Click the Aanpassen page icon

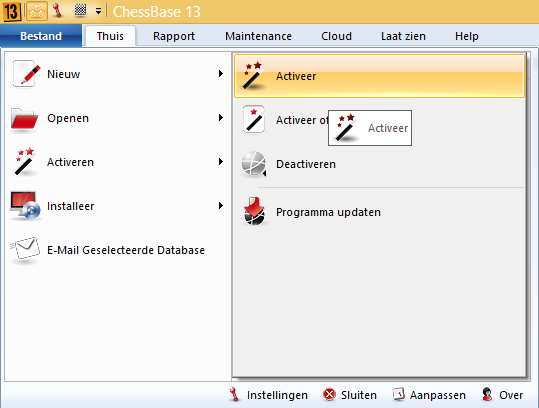(399, 394)
